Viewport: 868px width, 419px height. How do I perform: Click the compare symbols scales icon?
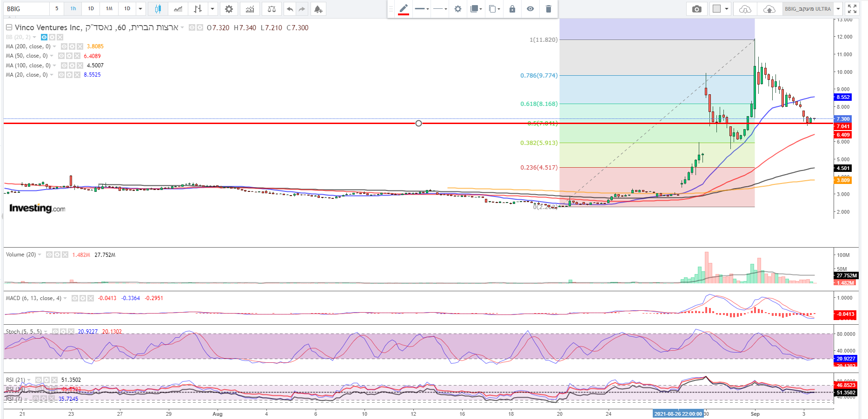point(272,9)
